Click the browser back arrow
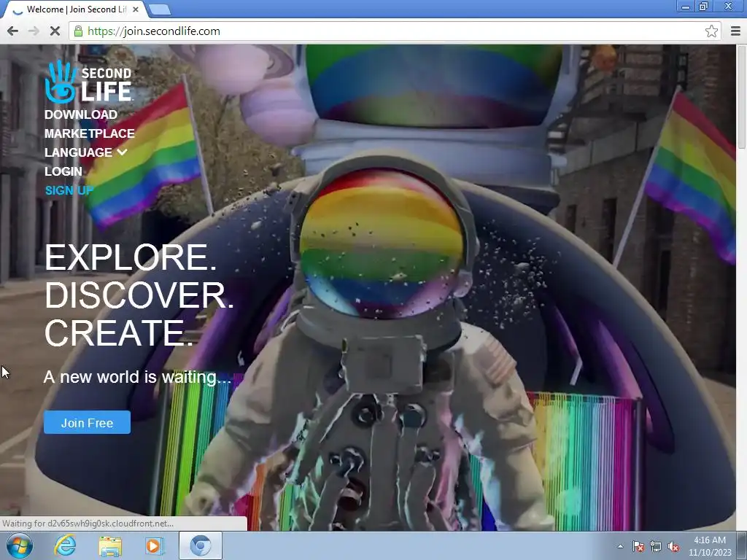This screenshot has height=560, width=747. point(13,31)
